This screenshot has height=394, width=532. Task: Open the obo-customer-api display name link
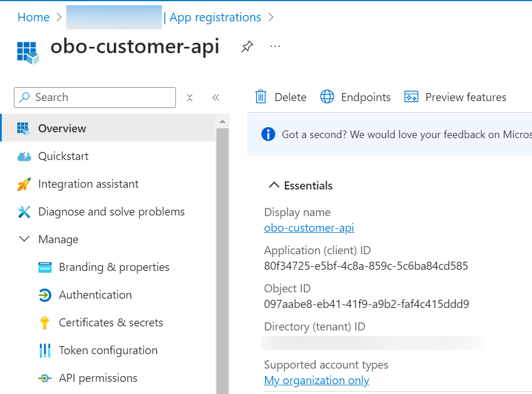309,228
